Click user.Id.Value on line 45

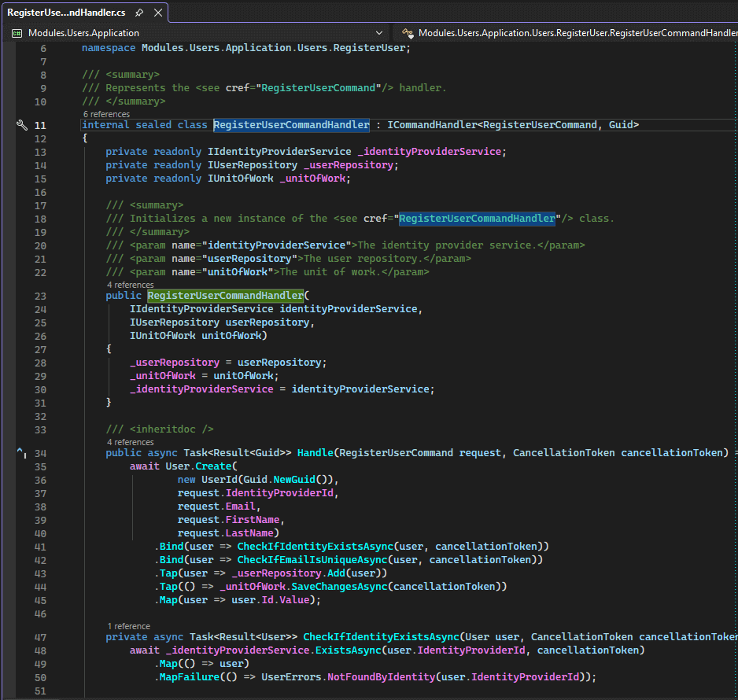[270, 600]
